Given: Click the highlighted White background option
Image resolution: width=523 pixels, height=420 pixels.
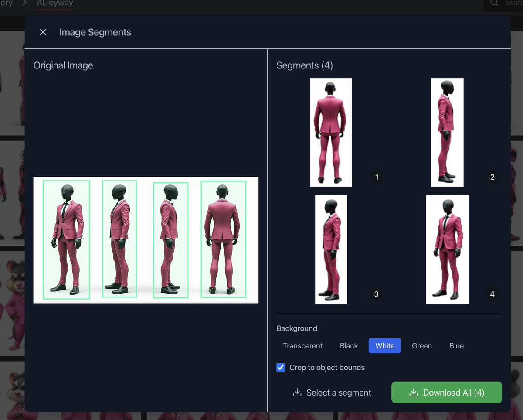Looking at the screenshot, I should click(384, 345).
